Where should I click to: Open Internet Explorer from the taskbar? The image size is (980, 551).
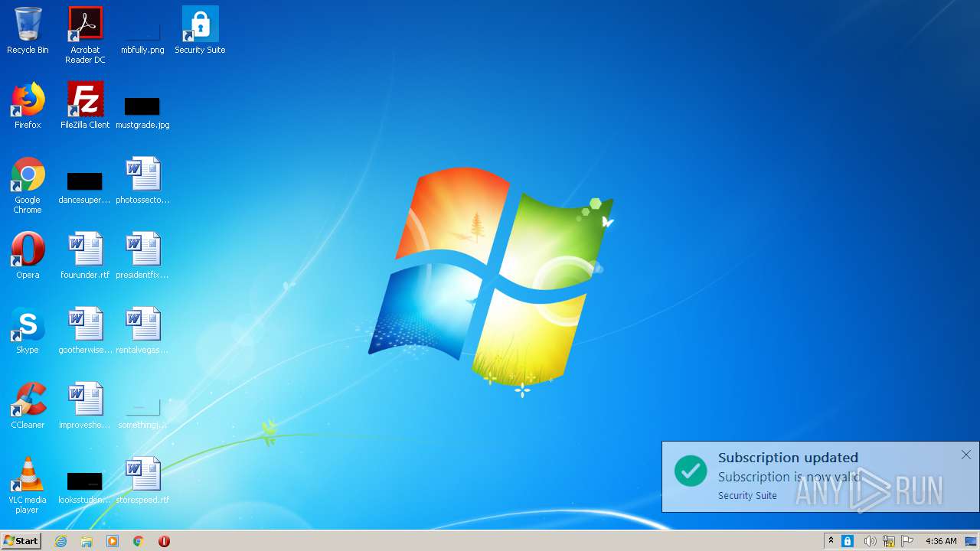pos(61,541)
